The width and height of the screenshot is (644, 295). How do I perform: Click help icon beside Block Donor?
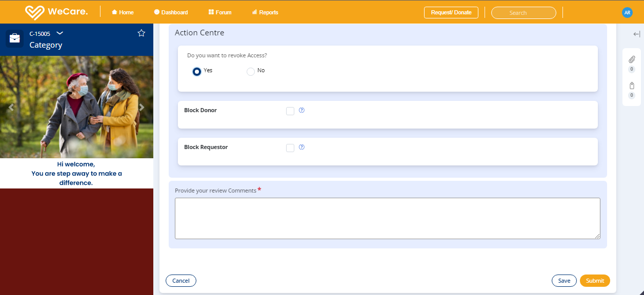[301, 110]
